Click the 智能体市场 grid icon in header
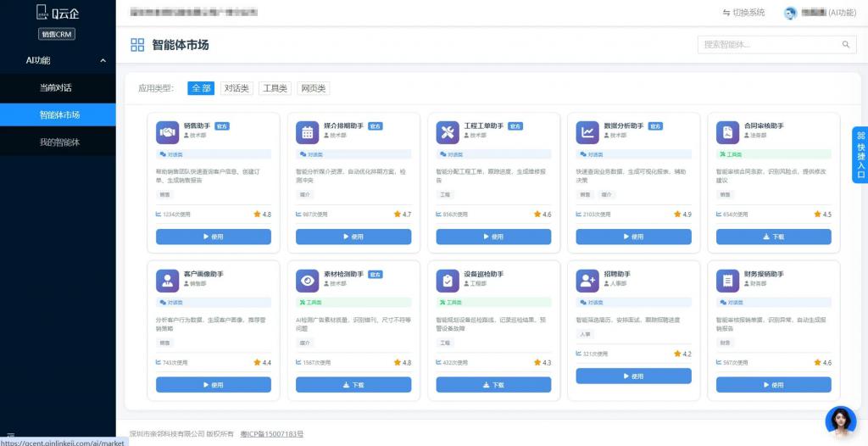The width and height of the screenshot is (868, 446). [137, 45]
